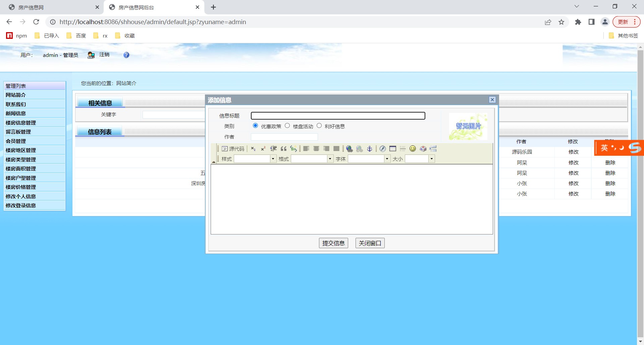
Task: Toggle browser side panel icon
Action: [592, 22]
